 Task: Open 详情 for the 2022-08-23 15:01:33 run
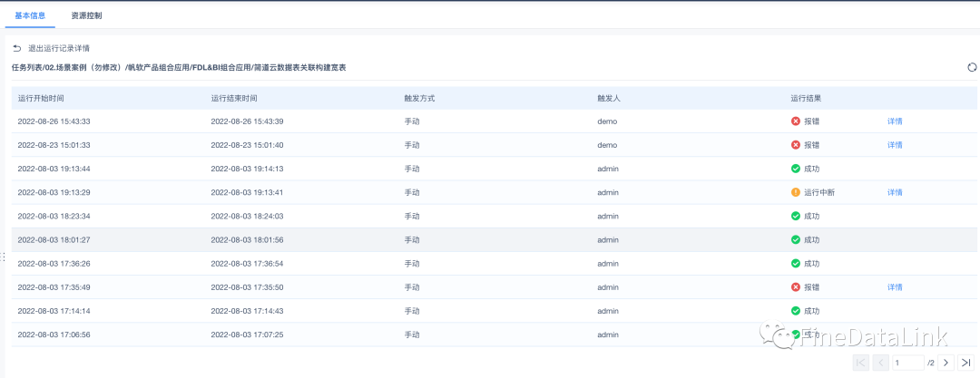pos(895,145)
